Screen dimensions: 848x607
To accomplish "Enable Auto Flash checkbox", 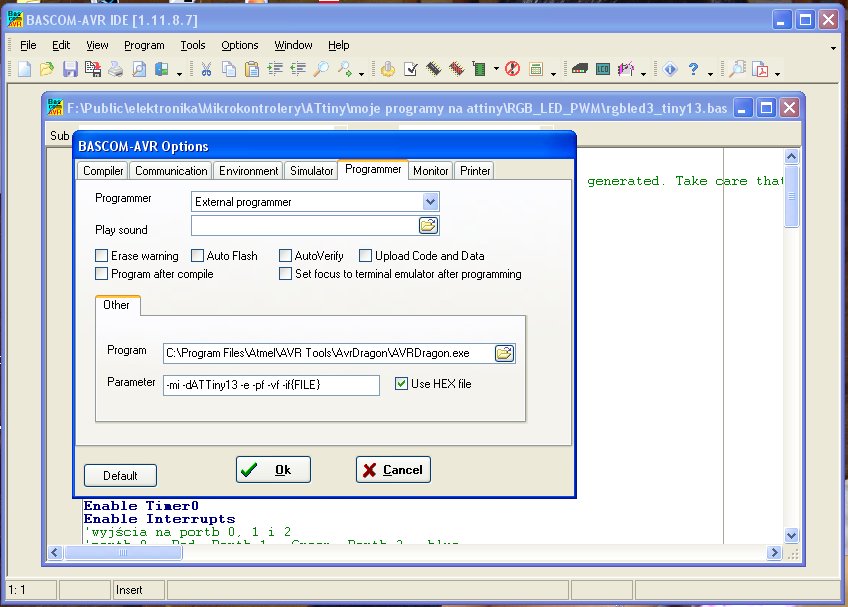I will click(x=197, y=255).
